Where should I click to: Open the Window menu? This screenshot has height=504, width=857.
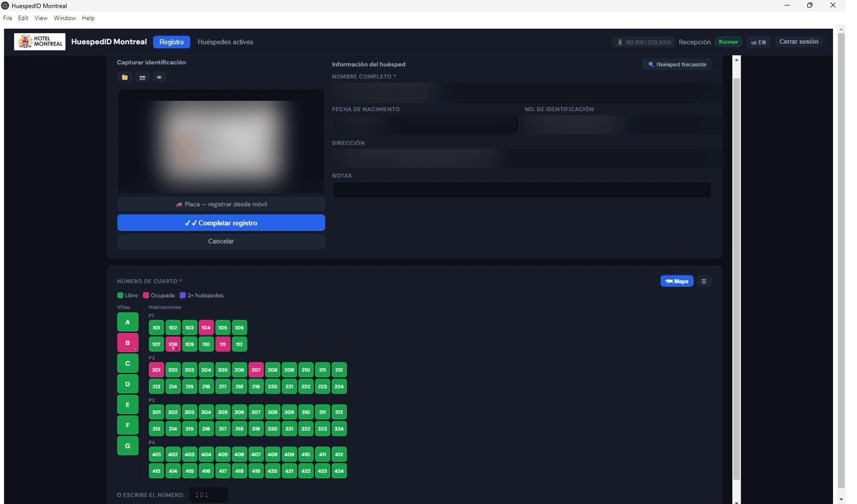tap(65, 18)
